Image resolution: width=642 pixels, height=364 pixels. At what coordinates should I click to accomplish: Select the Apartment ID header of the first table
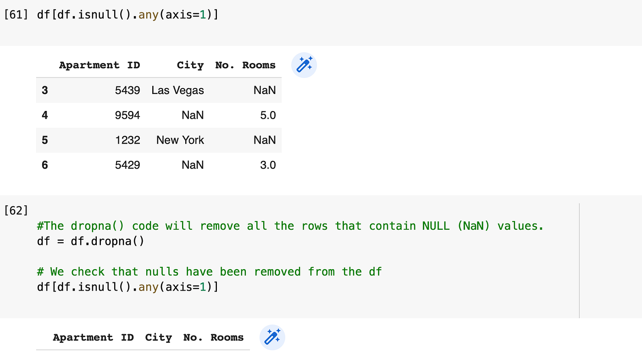click(100, 65)
